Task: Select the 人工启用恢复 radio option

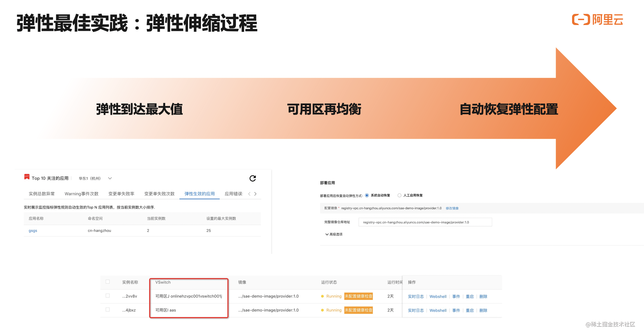Action: 399,195
